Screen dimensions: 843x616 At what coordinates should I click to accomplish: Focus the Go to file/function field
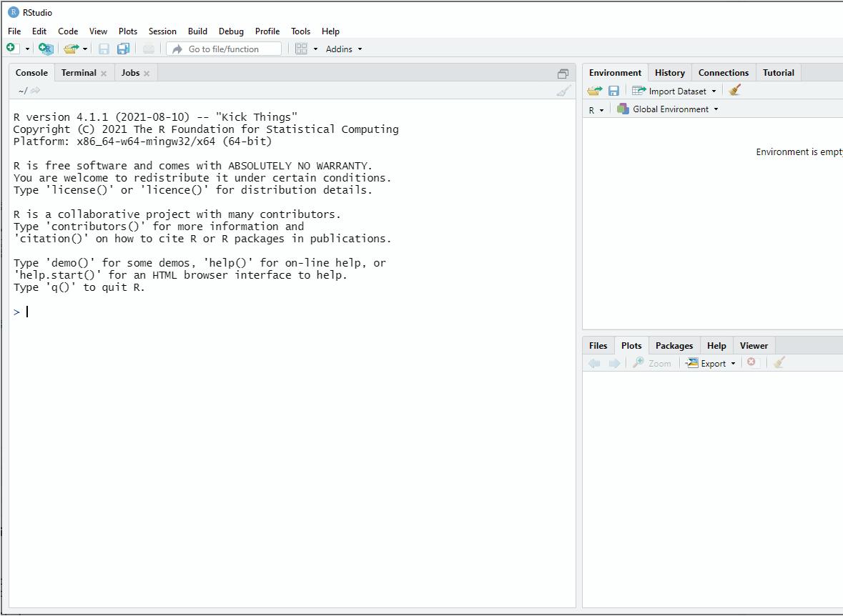point(224,49)
